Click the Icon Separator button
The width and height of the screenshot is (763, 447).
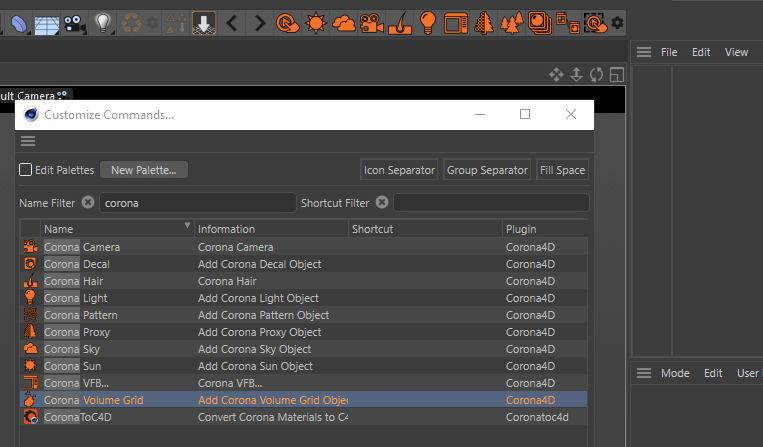pyautogui.click(x=399, y=170)
